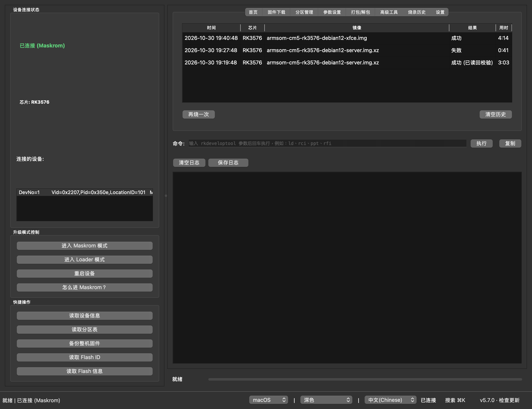
Task: Click 进入 Loader 模式 button
Action: click(85, 260)
